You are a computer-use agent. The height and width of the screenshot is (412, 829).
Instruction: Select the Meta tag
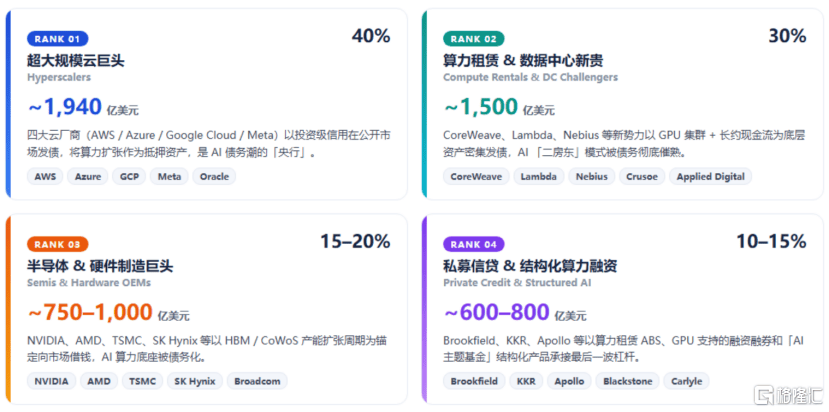pos(169,177)
